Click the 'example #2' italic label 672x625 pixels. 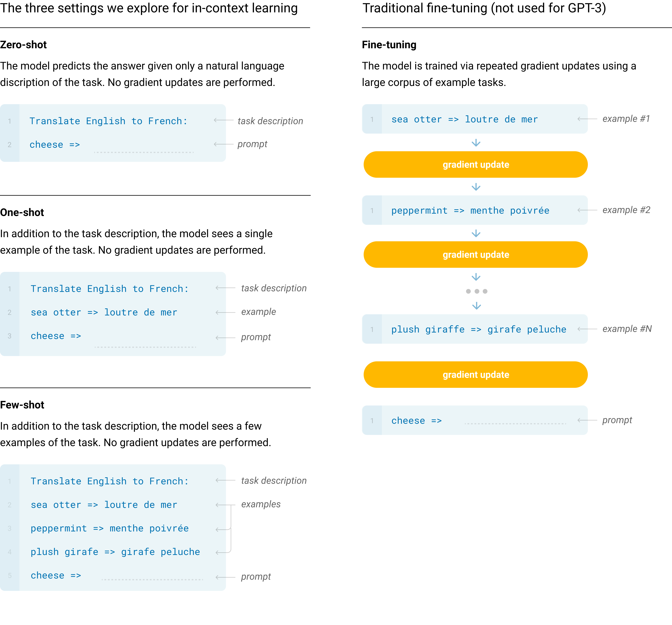click(626, 210)
